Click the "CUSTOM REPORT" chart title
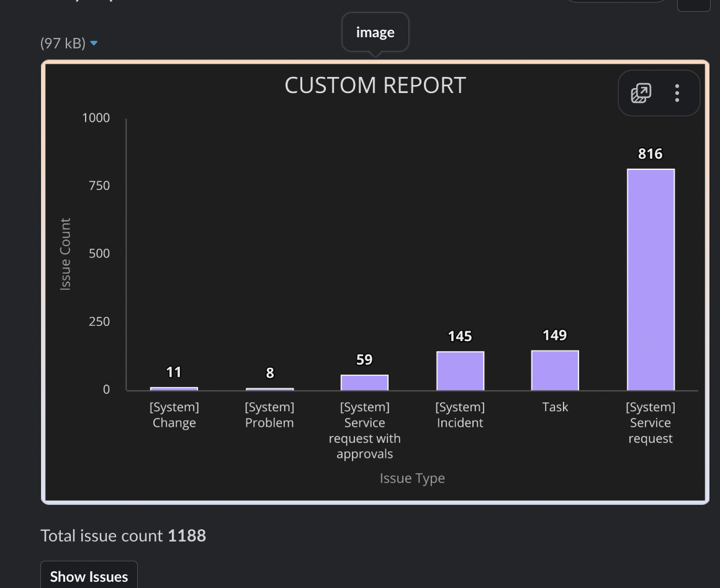Screen dimensions: 720x588 [x=375, y=86]
